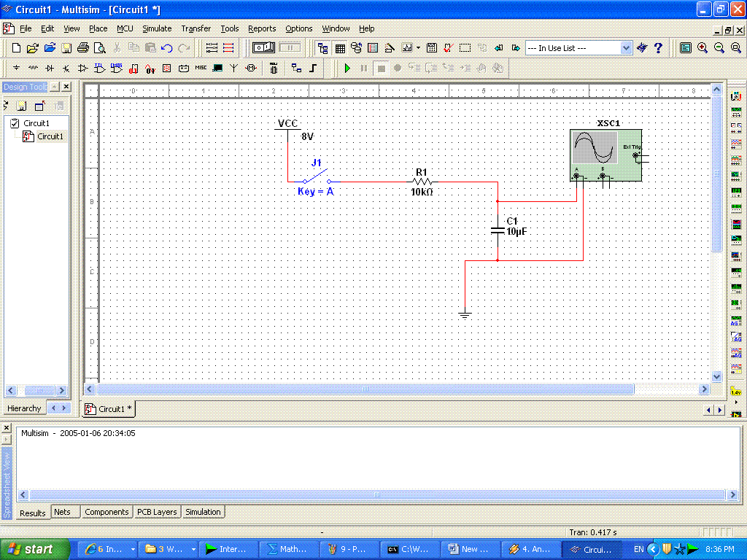This screenshot has height=560, width=747.
Task: Open the CMOS components group icon
Action: point(116,68)
